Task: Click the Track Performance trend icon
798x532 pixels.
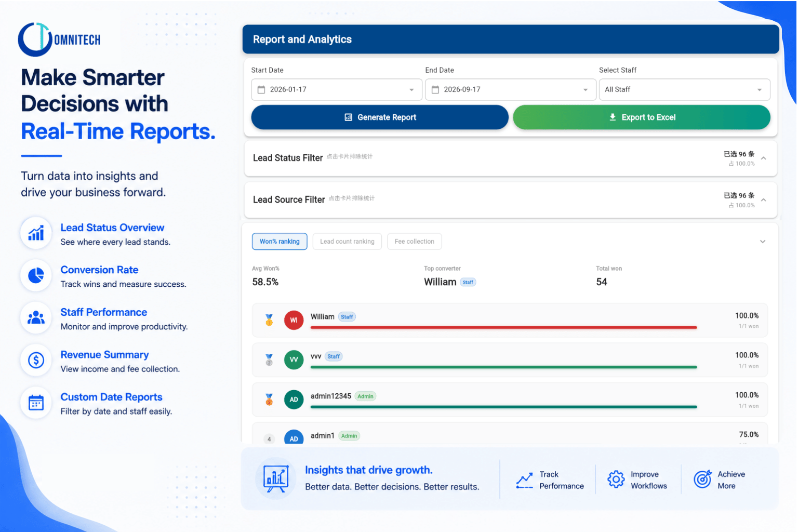Action: click(x=524, y=480)
